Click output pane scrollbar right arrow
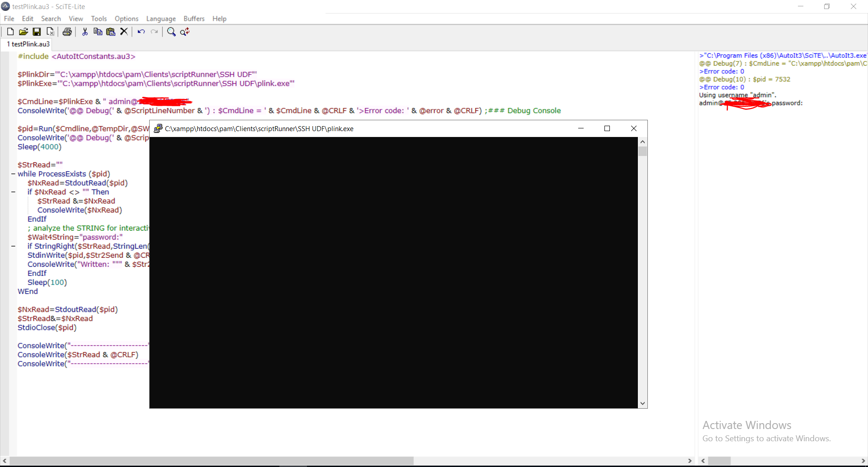The image size is (868, 467). (863, 461)
